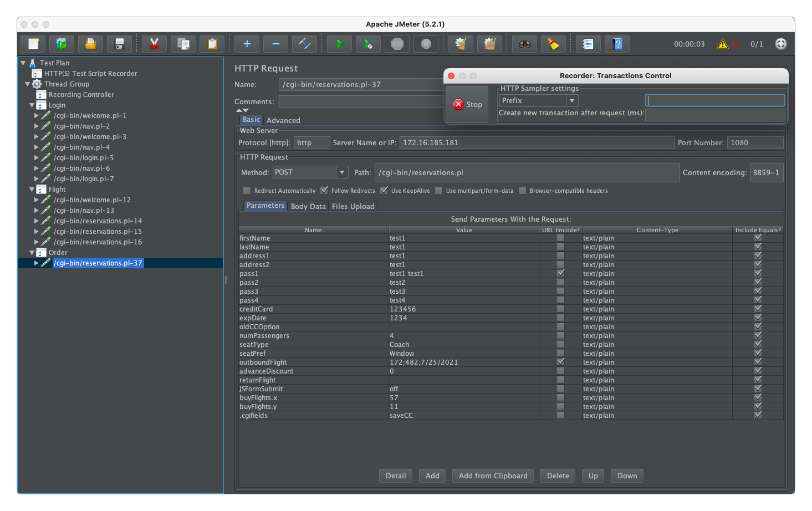Collapse the Test Plan tree node

(x=23, y=63)
